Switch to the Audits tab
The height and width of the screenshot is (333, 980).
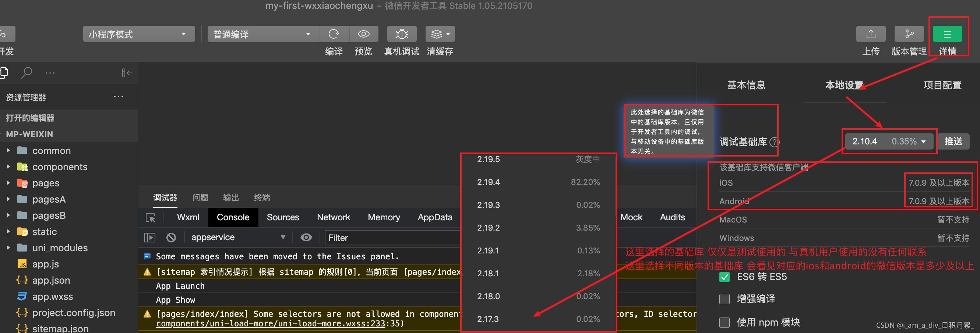(x=672, y=217)
